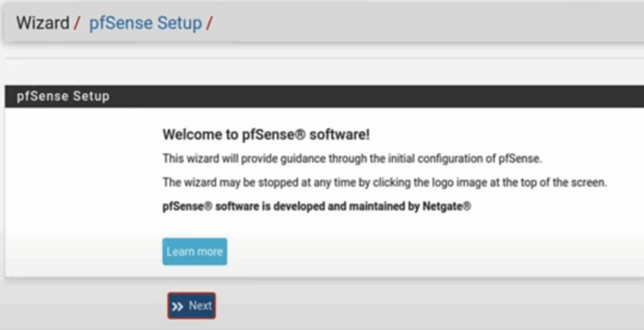
Task: Click the Welcome to pfSense software heading
Action: (x=266, y=135)
